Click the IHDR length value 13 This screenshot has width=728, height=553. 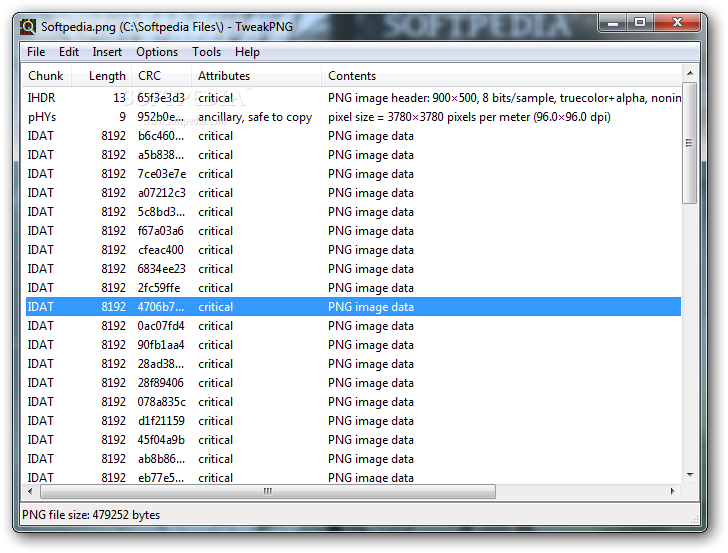click(x=119, y=98)
